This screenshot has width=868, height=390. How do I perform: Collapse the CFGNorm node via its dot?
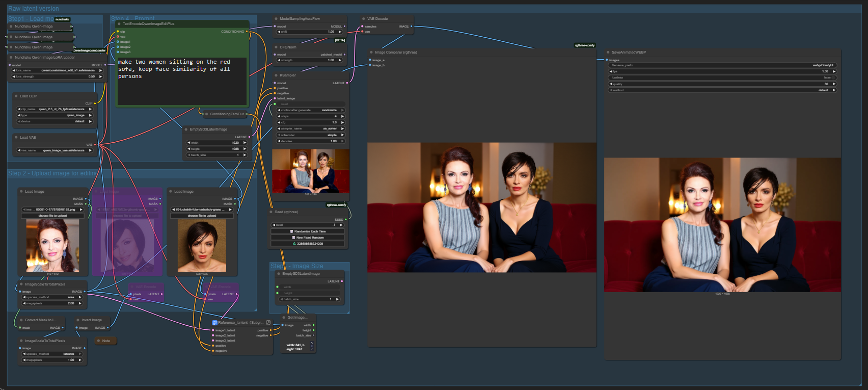tap(276, 47)
